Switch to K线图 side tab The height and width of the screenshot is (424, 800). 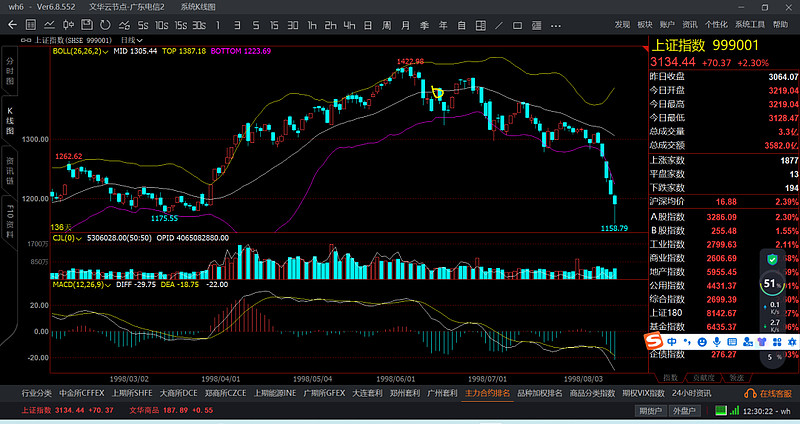[10, 121]
